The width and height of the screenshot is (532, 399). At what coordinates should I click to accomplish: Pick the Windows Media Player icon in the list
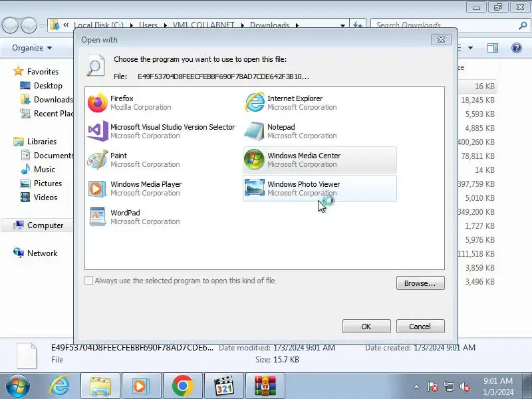97,188
